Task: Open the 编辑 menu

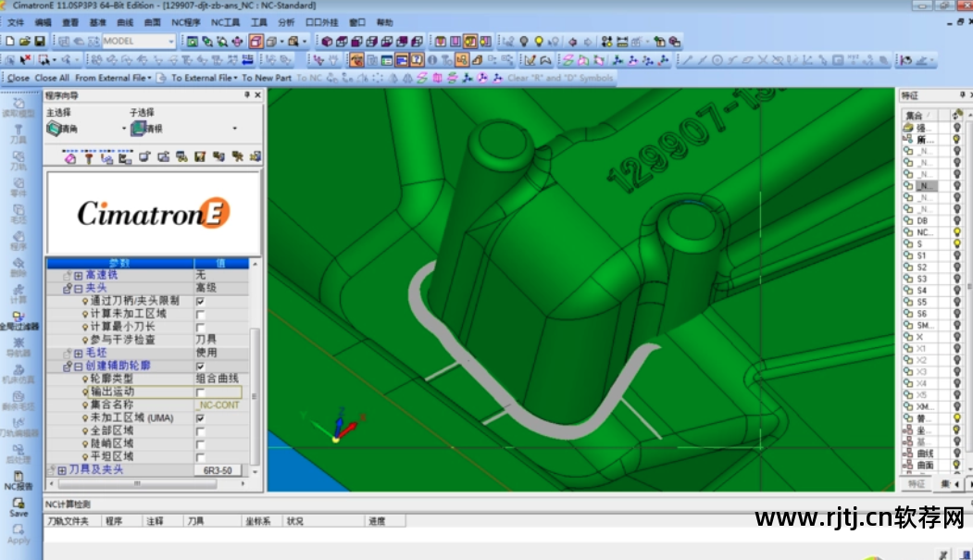Action: pos(43,22)
